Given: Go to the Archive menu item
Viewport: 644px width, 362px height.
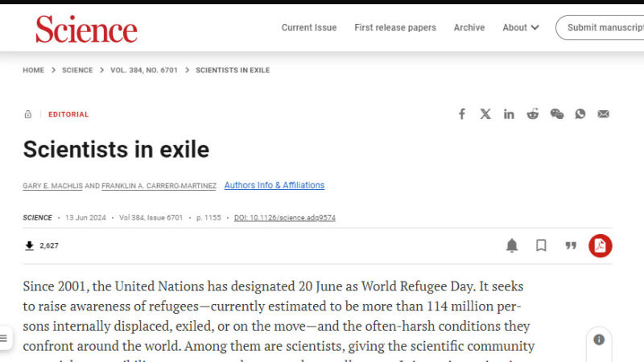Looking at the screenshot, I should pyautogui.click(x=469, y=27).
